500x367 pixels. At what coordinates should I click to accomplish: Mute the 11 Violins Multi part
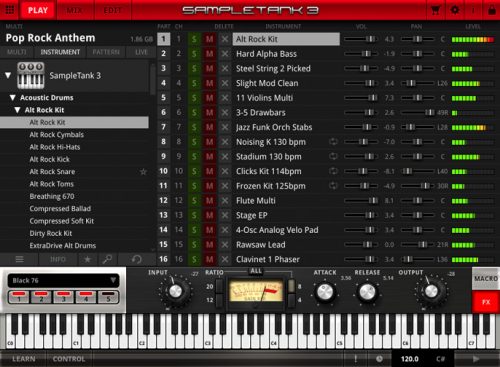[x=209, y=98]
